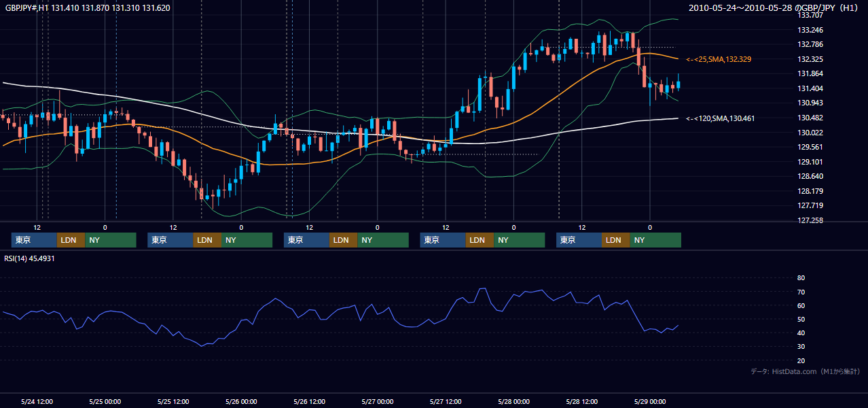
Task: Click RSI scale value 40
Action: click(x=801, y=333)
